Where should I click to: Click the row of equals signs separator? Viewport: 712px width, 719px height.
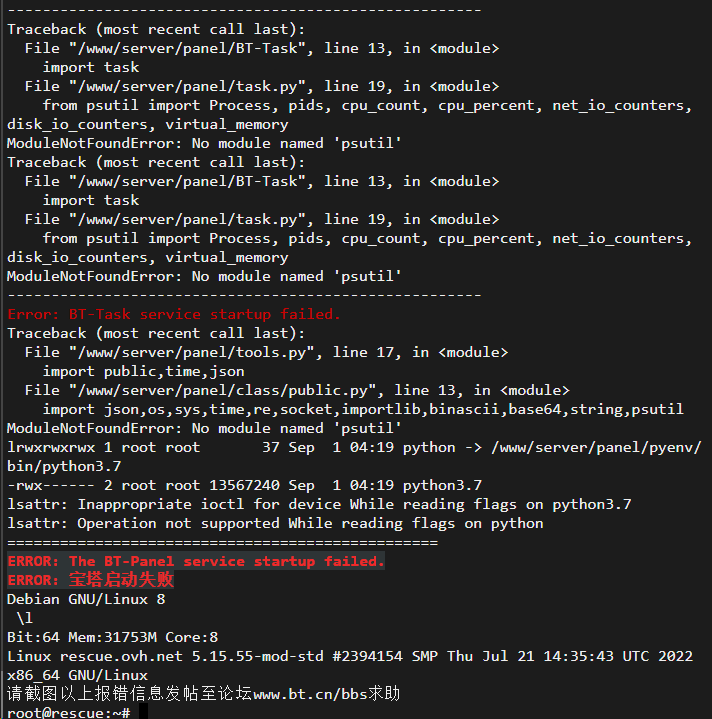tap(222, 542)
